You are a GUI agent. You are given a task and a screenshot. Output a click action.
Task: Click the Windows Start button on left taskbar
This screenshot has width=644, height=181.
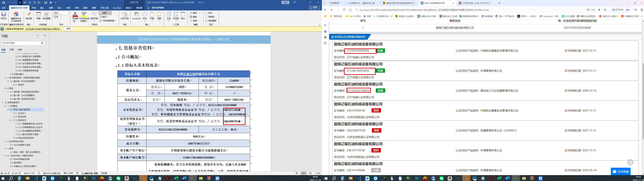[x=3, y=178]
